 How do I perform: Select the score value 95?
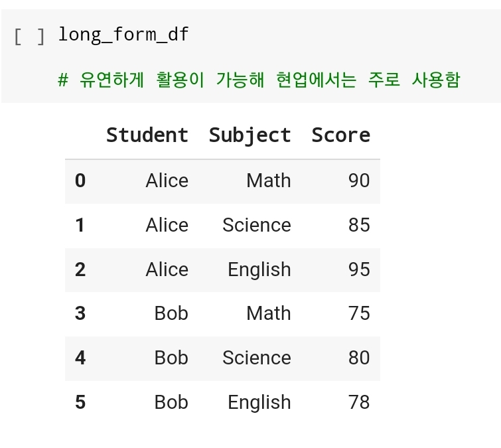point(359,269)
